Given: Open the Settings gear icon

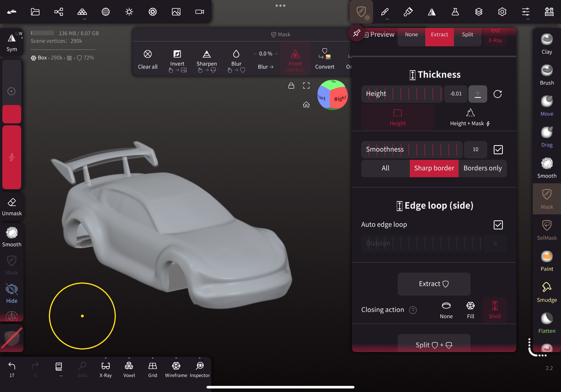Looking at the screenshot, I should 502,12.
